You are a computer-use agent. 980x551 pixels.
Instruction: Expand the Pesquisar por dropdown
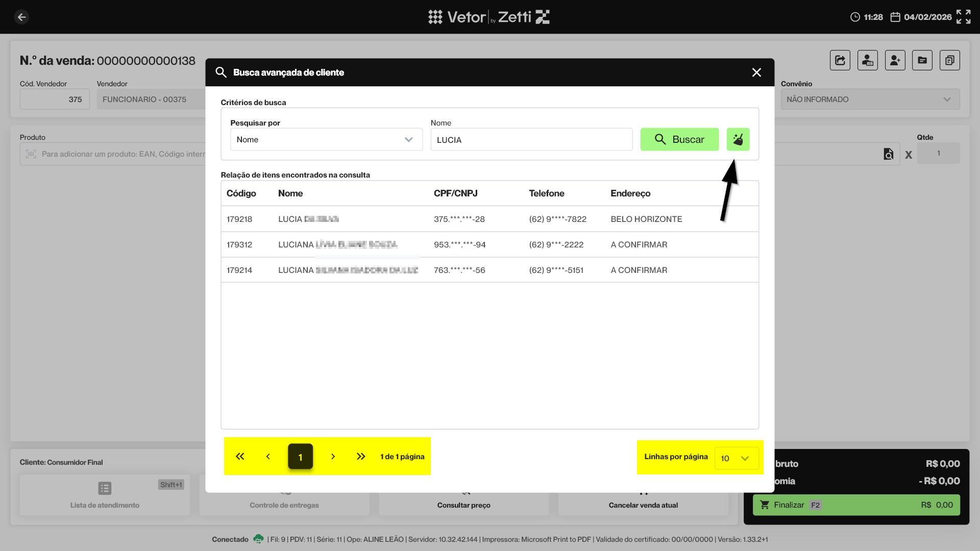pos(326,139)
